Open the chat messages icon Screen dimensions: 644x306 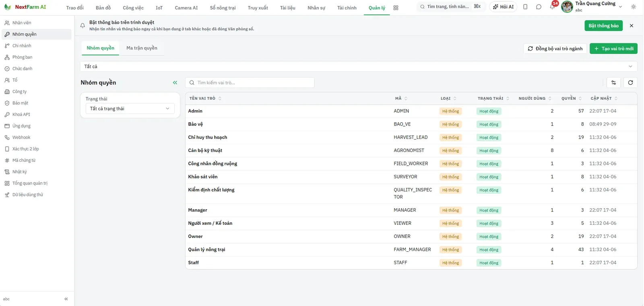[x=539, y=7]
